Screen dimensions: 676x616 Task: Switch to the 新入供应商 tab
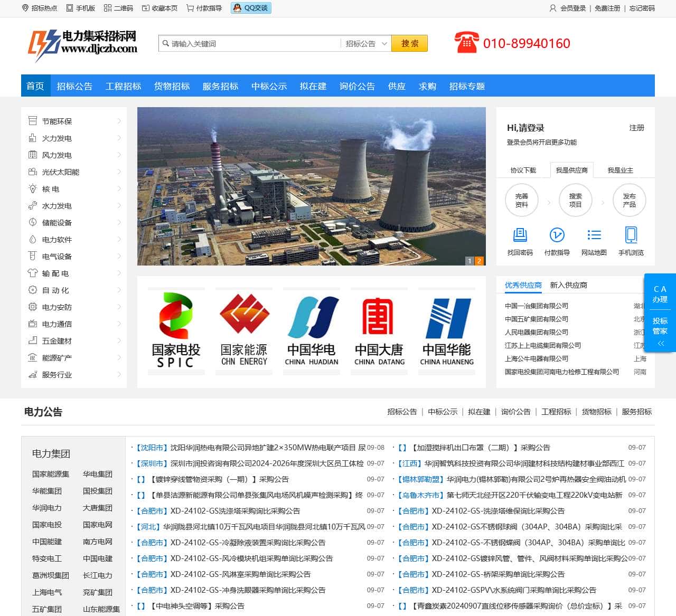click(x=568, y=285)
